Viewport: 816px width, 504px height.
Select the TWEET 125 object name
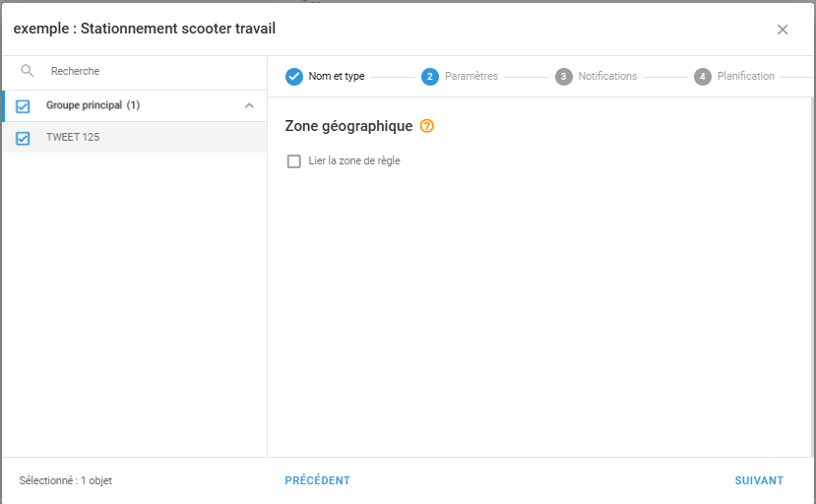[73, 138]
